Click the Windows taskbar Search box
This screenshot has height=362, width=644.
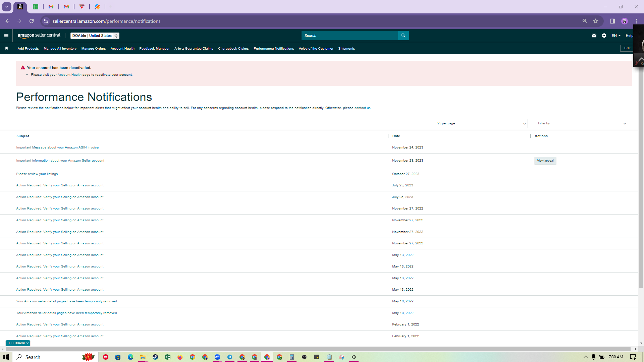click(55, 357)
